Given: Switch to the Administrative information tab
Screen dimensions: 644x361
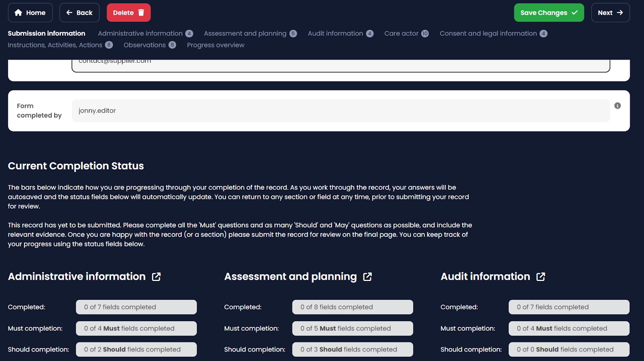Looking at the screenshot, I should click(140, 33).
